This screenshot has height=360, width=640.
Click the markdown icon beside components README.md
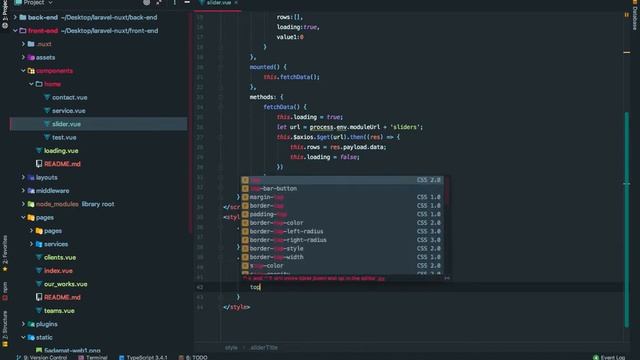39,164
